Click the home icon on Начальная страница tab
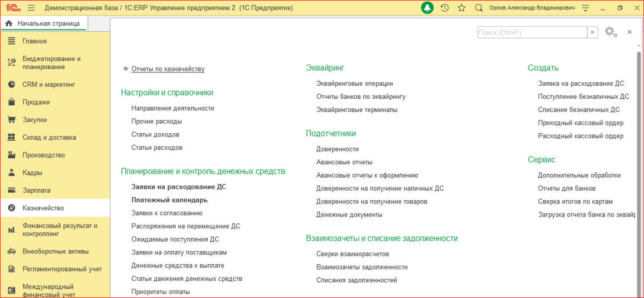The width and height of the screenshot is (644, 298). coord(9,24)
